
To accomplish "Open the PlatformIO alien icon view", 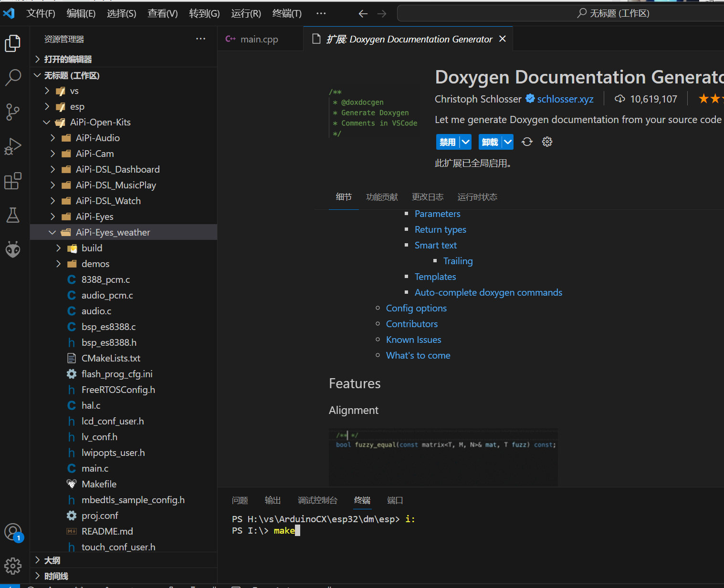I will [13, 249].
